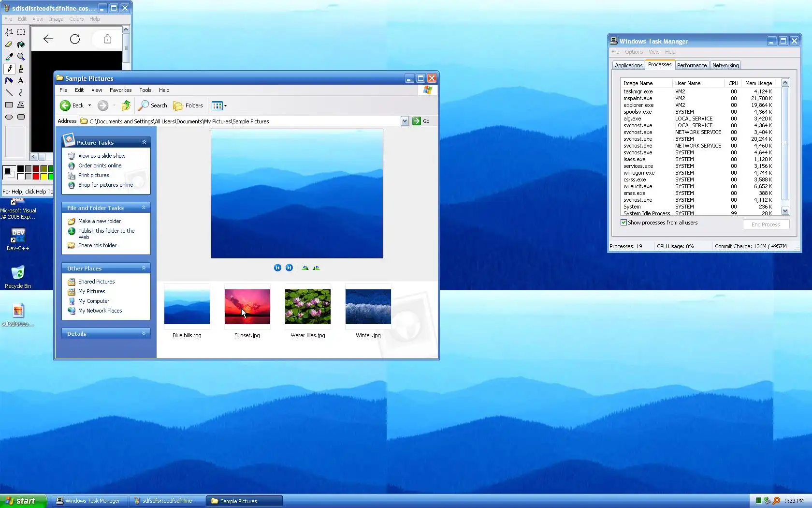Switch to the Performance tab
812x508 pixels.
coord(692,65)
